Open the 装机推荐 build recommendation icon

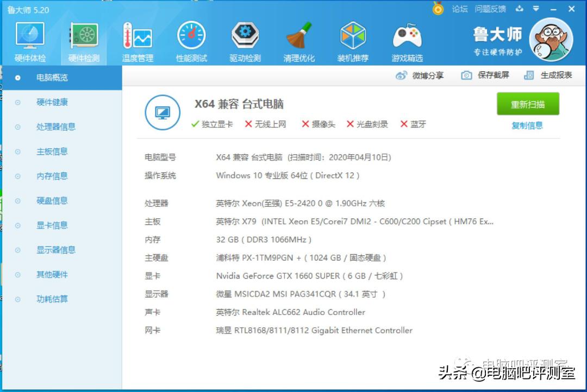[x=353, y=38]
